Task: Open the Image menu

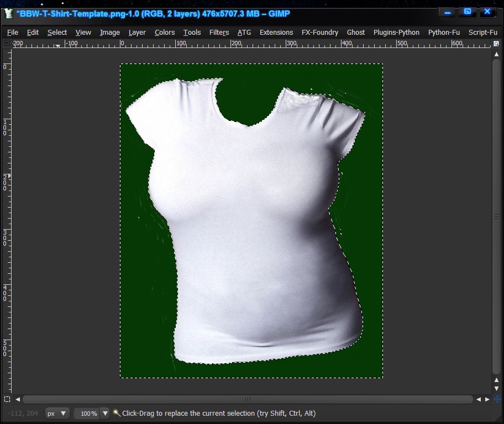Action: click(110, 33)
